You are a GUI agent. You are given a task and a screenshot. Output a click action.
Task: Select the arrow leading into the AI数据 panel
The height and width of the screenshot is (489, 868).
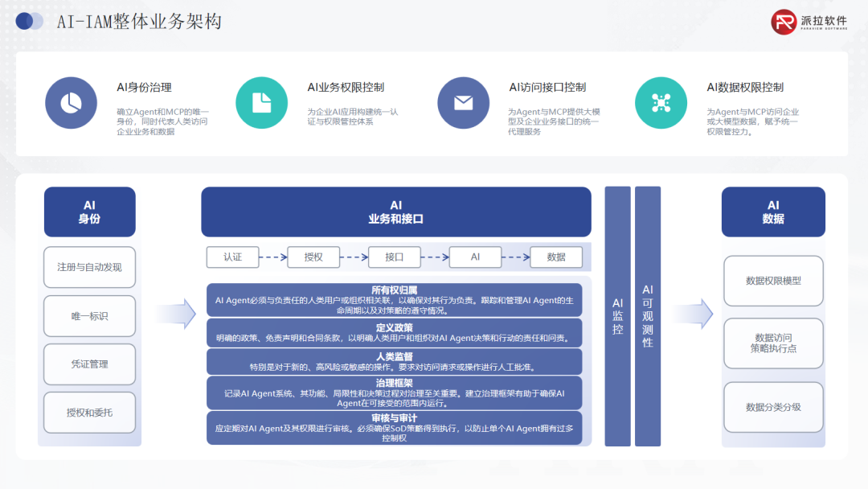pyautogui.click(x=692, y=314)
